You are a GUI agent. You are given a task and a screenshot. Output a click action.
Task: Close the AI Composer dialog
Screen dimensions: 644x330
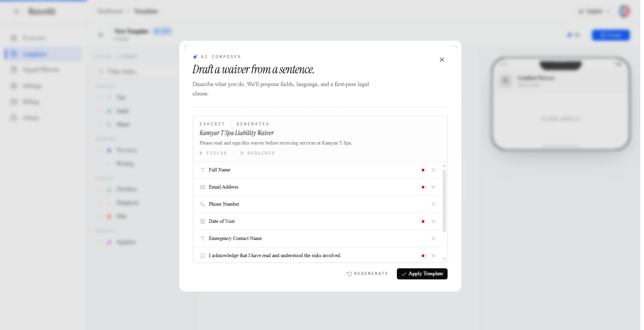442,59
